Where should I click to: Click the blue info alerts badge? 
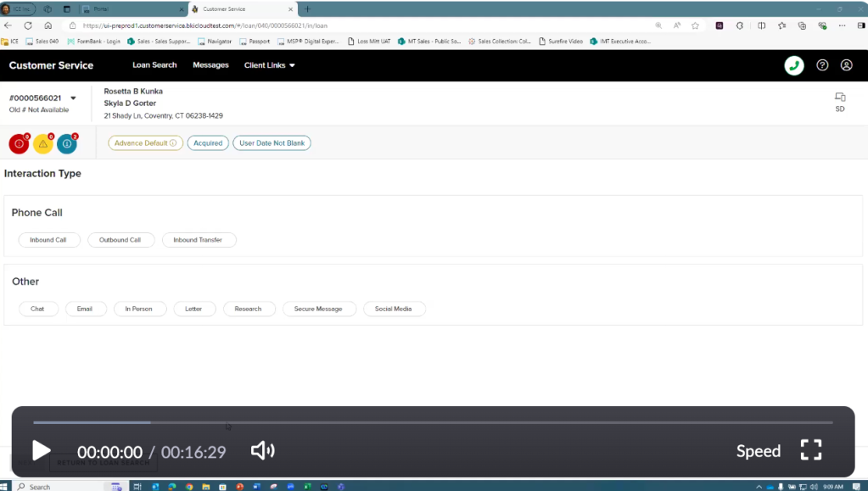tap(66, 143)
